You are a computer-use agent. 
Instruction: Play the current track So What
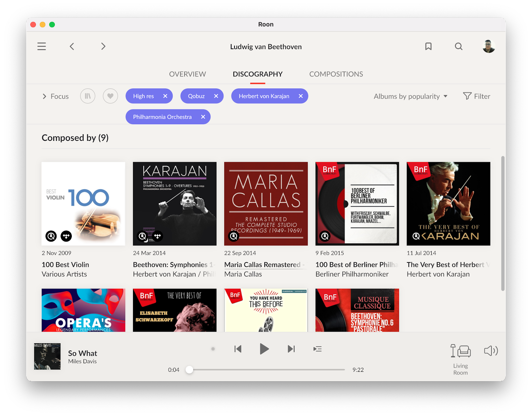[x=264, y=349]
